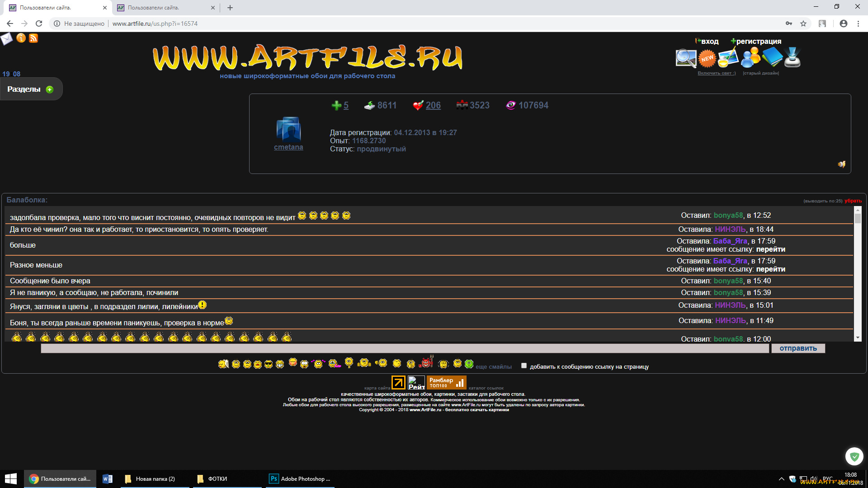Click the chat message input field

[x=405, y=348]
